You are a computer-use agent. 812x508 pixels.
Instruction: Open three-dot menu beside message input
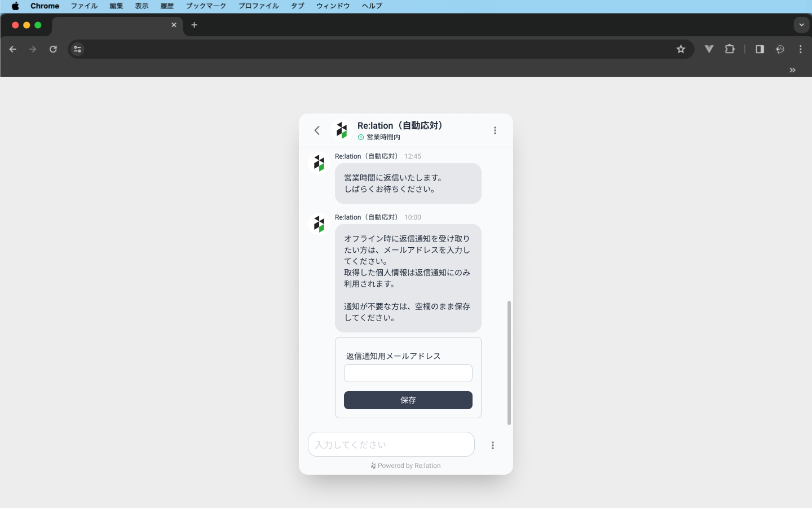(493, 445)
